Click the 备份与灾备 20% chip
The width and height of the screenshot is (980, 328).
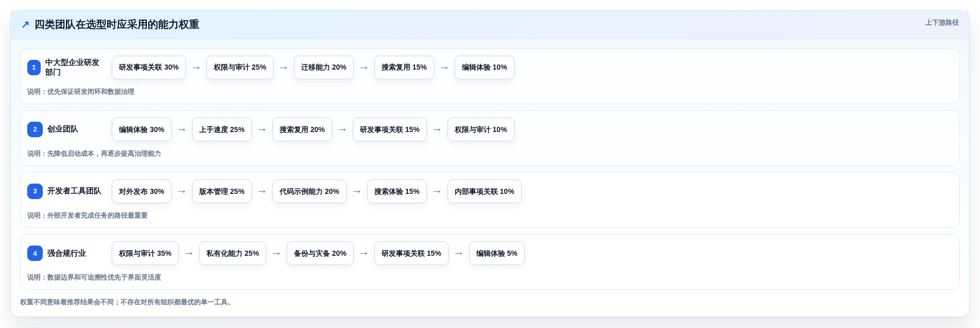pyautogui.click(x=320, y=253)
